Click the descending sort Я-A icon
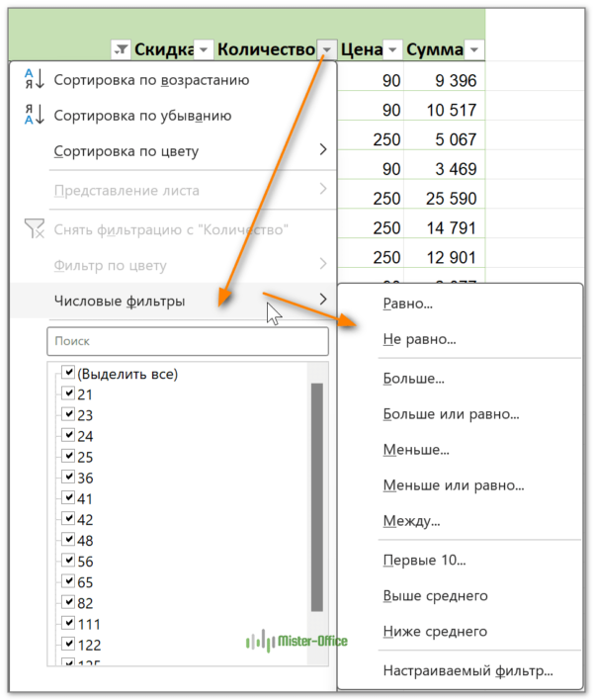The height and width of the screenshot is (700, 593). (x=34, y=116)
